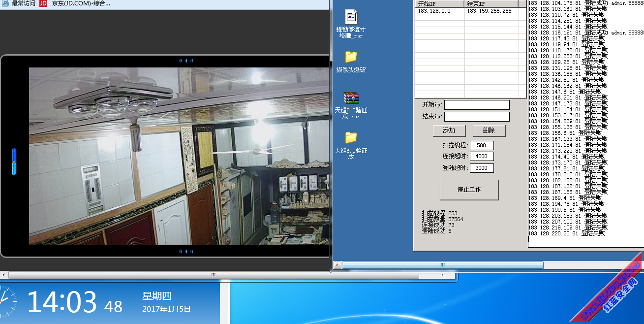The height and width of the screenshot is (324, 644).
Task: Click the analog clock icon in the time widget
Action: coord(7,301)
